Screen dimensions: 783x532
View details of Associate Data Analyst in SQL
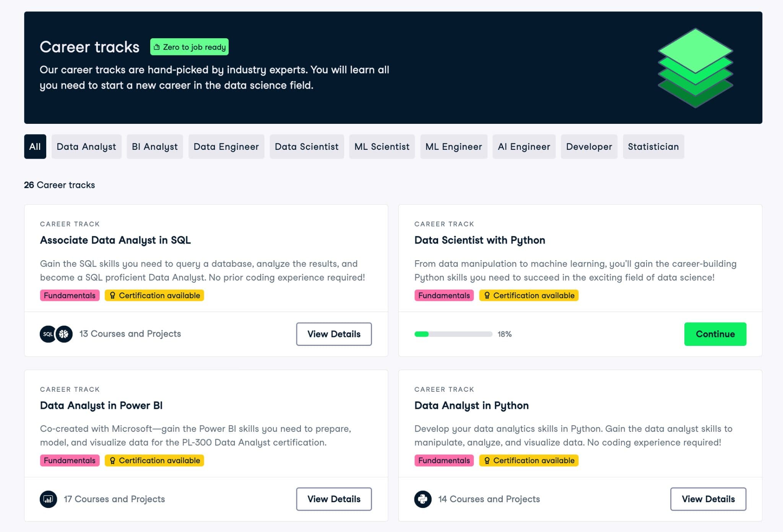tap(333, 334)
